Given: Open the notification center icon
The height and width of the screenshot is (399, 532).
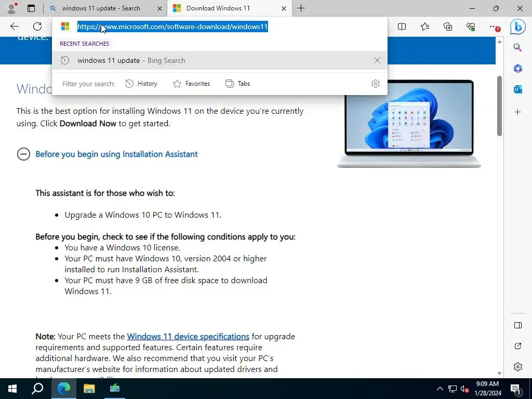Looking at the screenshot, I should [x=516, y=389].
